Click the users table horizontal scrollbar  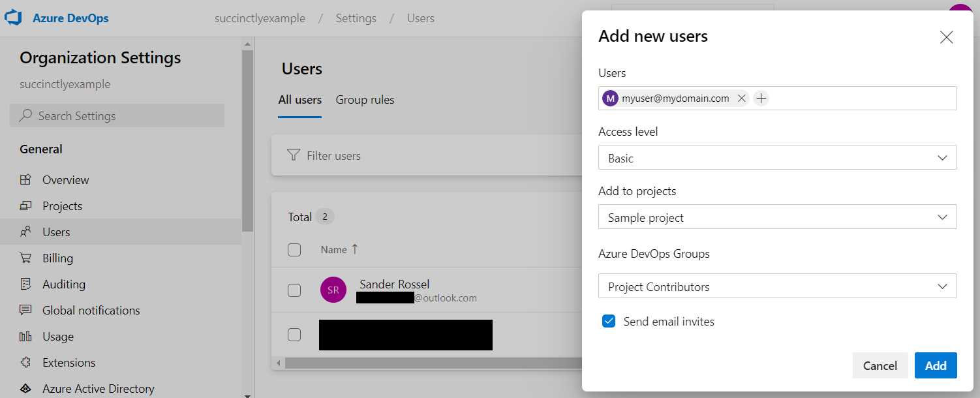[433, 363]
